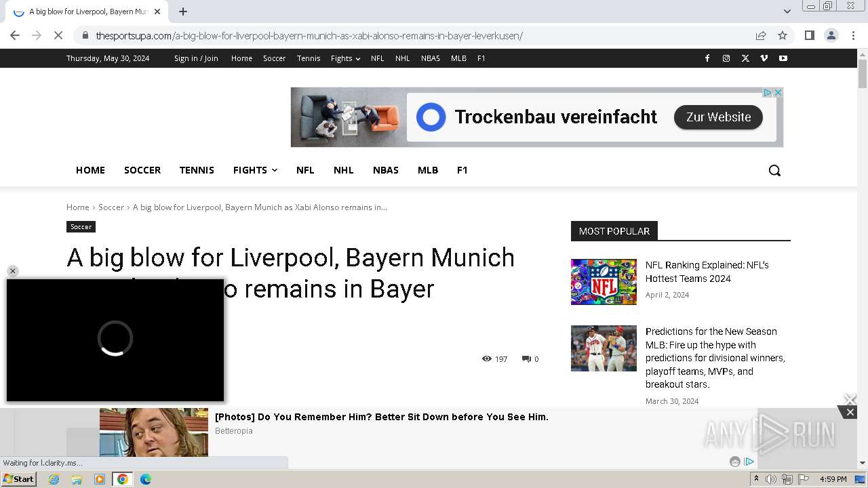
Task: View the site's padlock security info
Action: click(85, 35)
